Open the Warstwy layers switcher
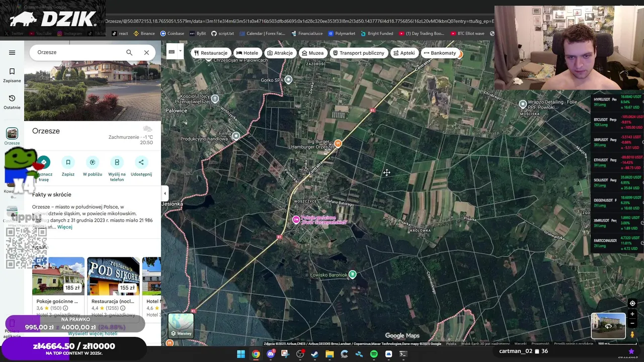644x362 pixels. (x=181, y=325)
